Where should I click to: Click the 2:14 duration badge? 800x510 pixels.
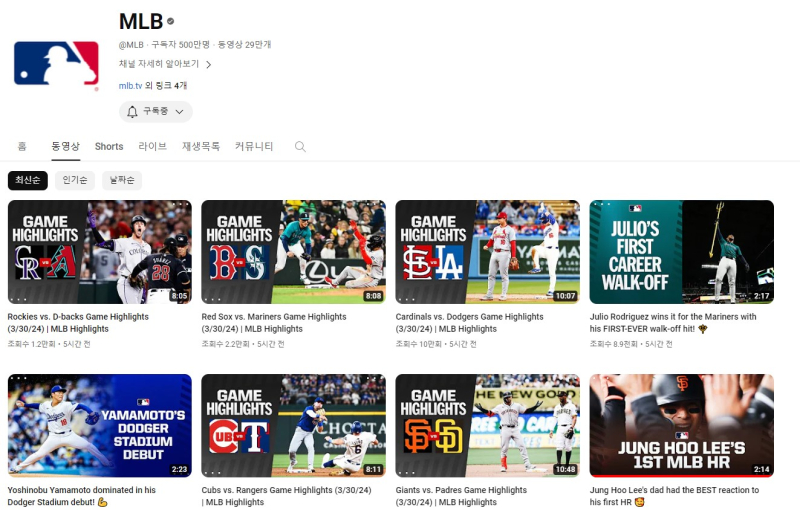coord(761,469)
